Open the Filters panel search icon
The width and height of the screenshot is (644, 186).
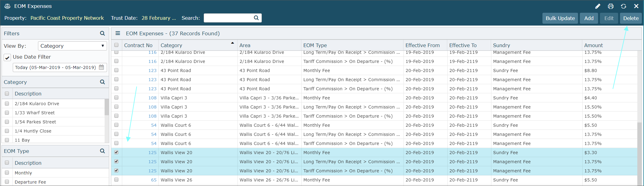[102, 33]
